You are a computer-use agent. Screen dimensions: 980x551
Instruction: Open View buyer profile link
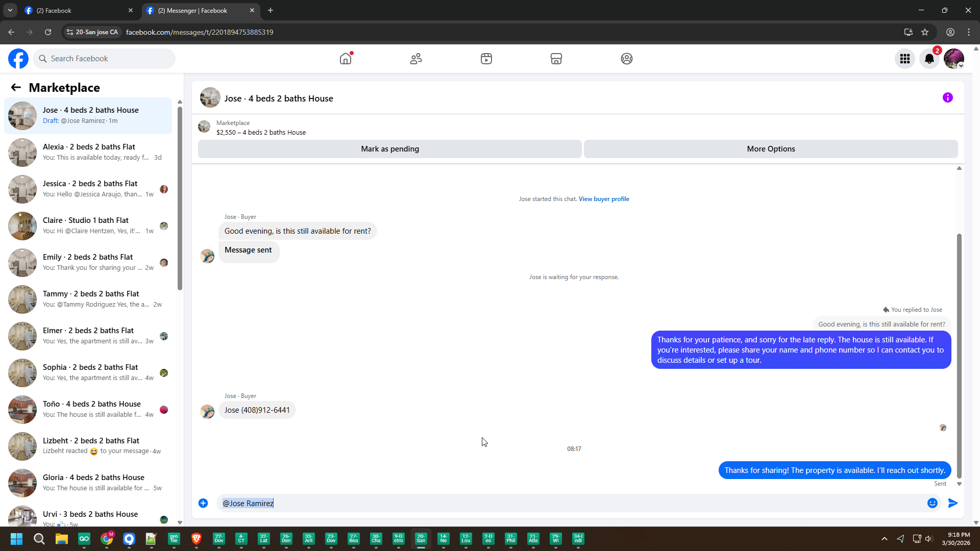[x=604, y=199]
